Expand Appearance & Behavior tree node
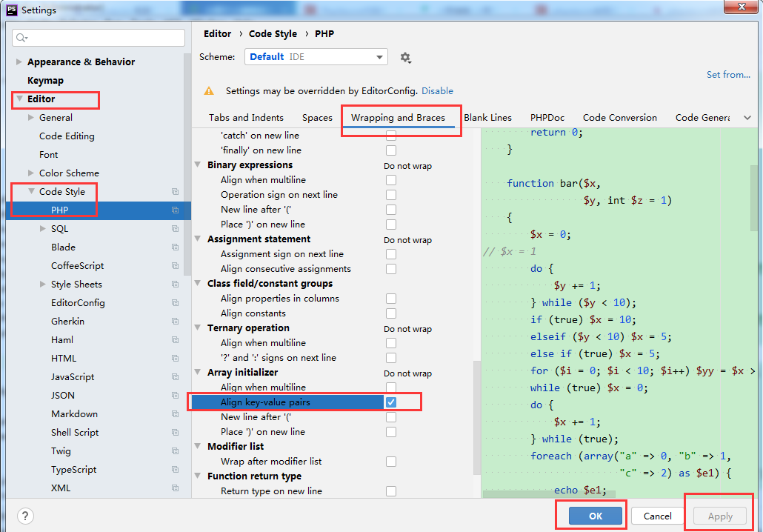 19,61
